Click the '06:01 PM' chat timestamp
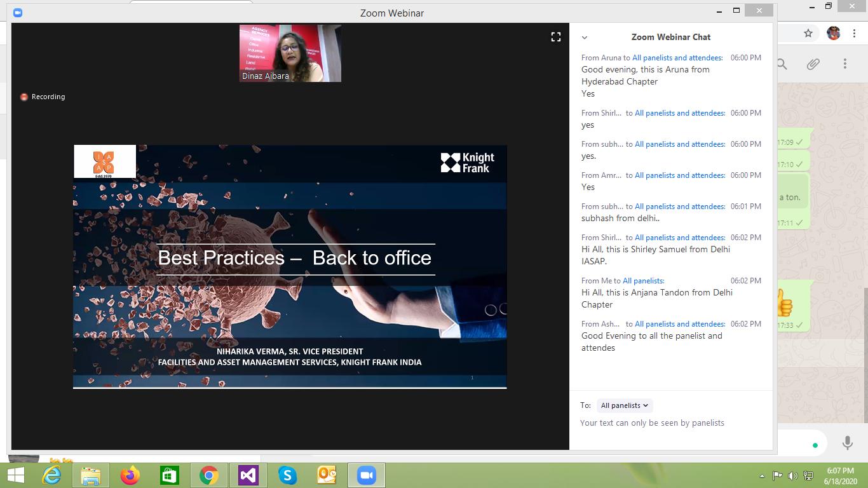Screen dimensions: 868x488 746,207
